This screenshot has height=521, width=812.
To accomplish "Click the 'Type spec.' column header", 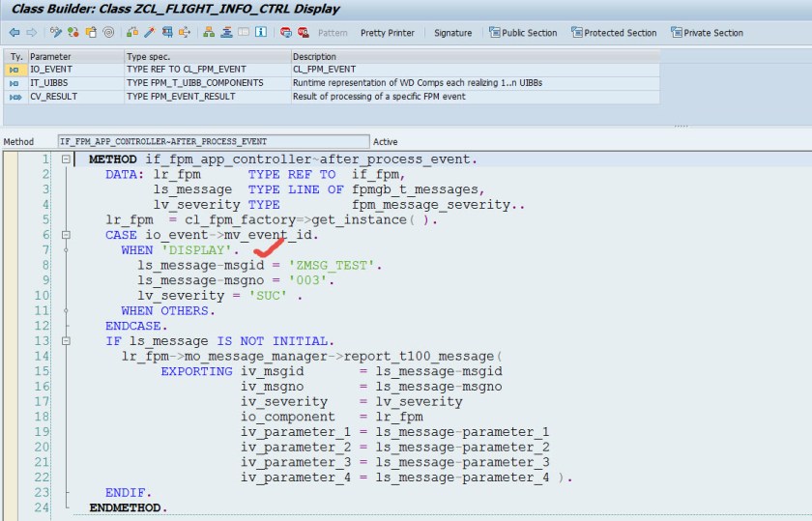I will (208, 56).
